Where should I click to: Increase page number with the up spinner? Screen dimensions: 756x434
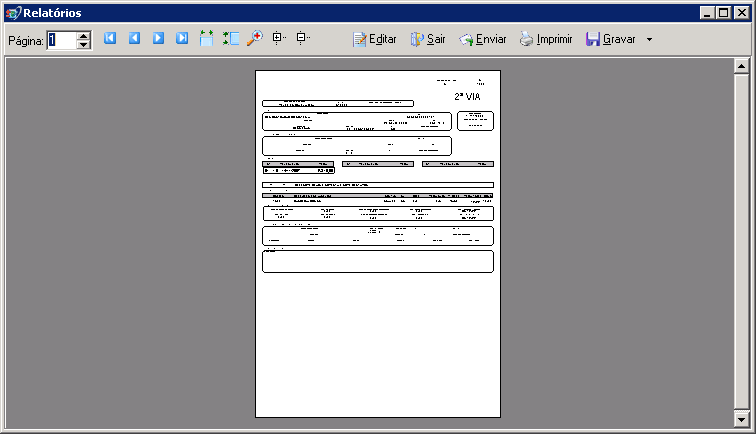[83, 36]
